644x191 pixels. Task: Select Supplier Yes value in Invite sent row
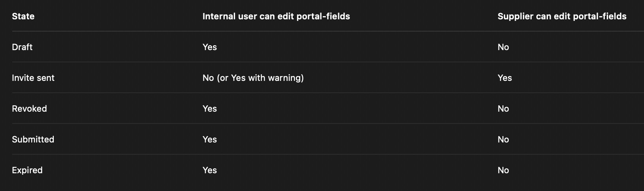tap(505, 78)
